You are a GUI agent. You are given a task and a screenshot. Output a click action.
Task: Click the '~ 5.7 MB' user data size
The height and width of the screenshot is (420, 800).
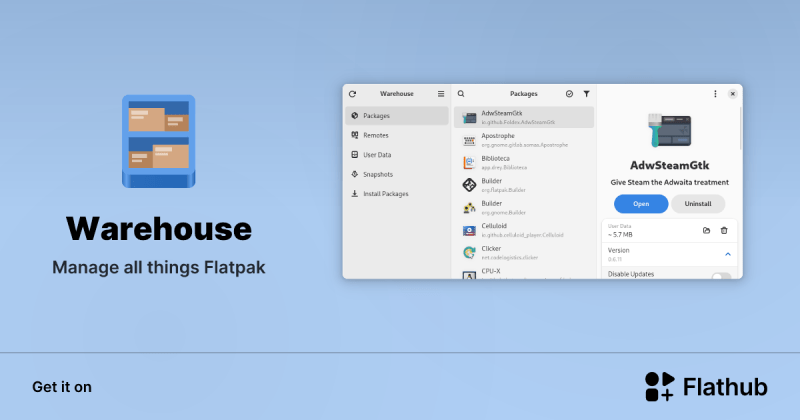tap(620, 235)
